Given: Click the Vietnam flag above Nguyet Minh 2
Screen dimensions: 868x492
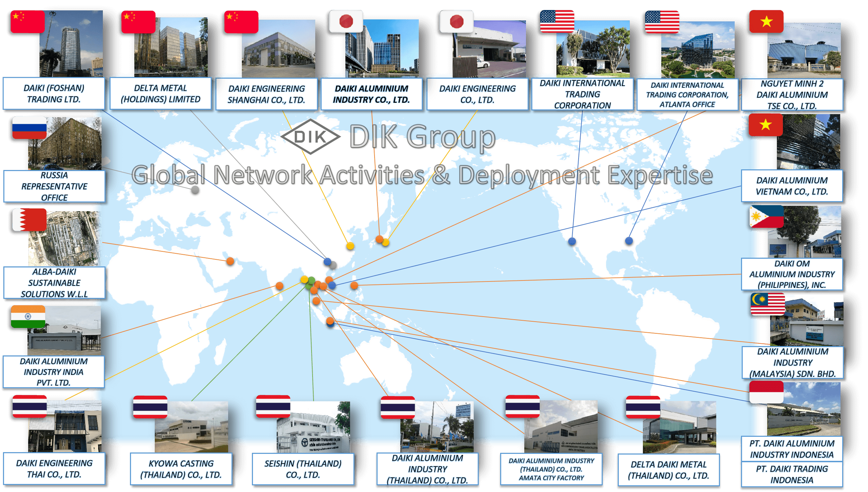Looking at the screenshot, I should coord(766,22).
